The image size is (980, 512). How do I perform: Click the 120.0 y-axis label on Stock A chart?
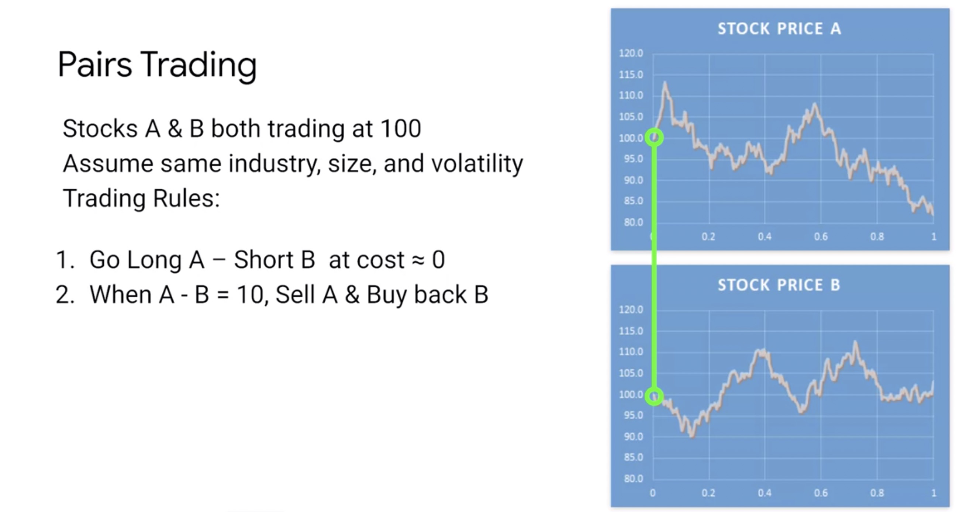click(631, 53)
